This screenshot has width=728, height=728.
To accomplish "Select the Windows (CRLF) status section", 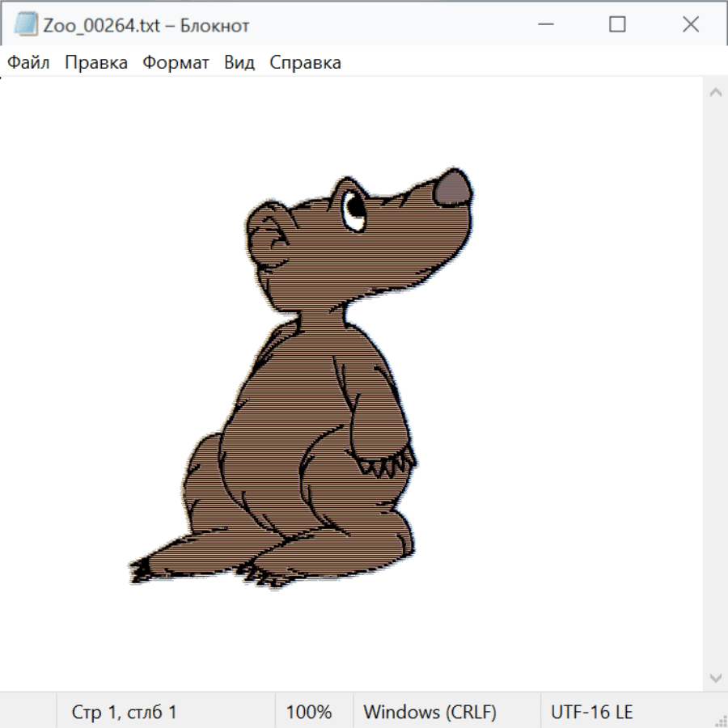I will point(430,712).
